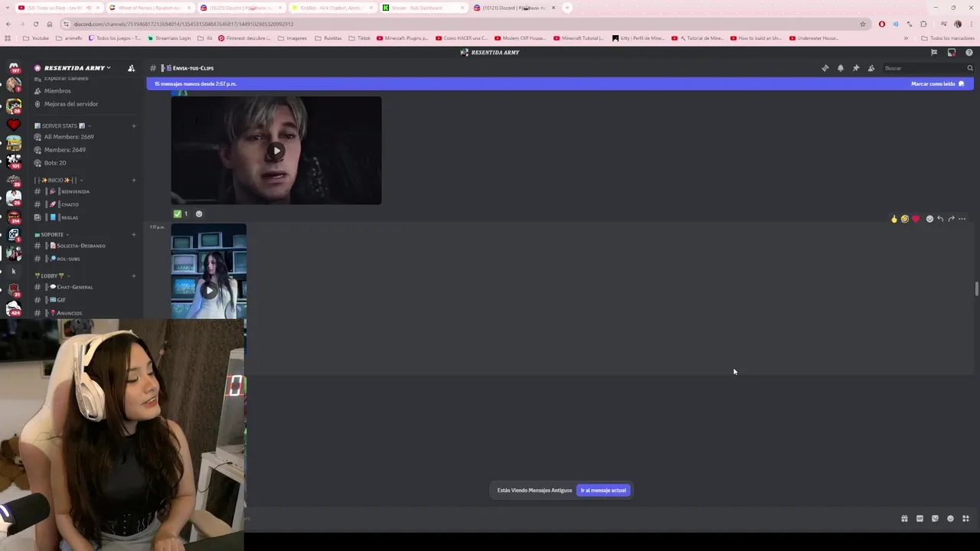Toggle member list icon in header

[871, 68]
